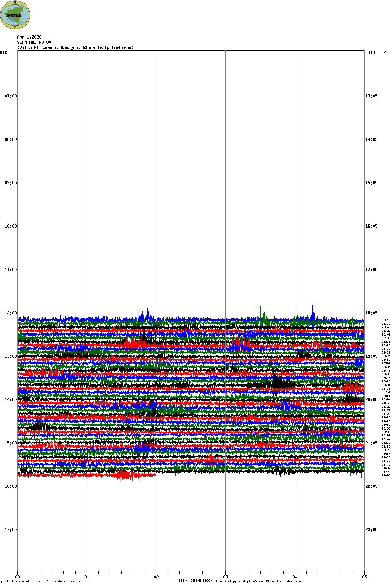Click the Villa El Carmen, Managua location text

coord(75,48)
